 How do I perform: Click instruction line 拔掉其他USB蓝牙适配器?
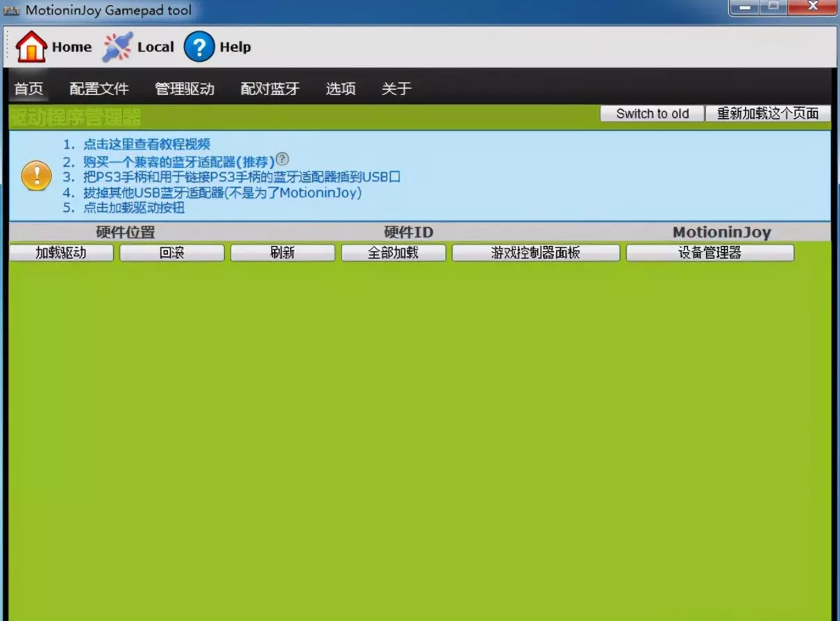point(222,192)
